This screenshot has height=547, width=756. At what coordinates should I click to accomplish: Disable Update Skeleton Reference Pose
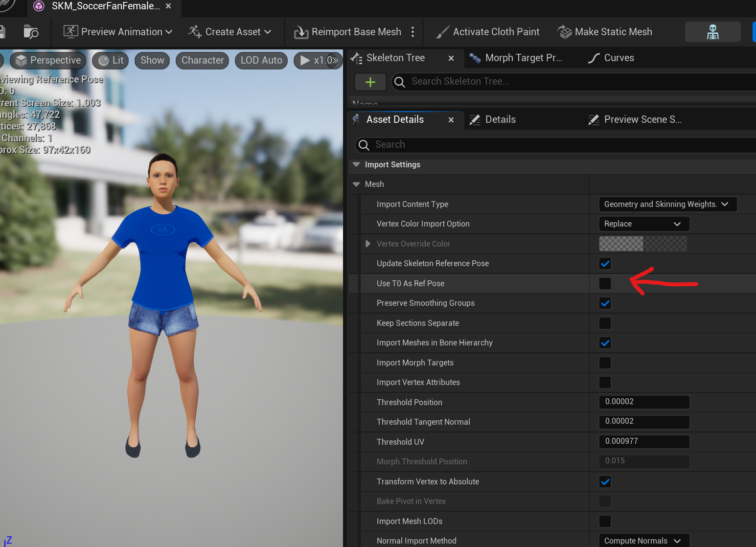pyautogui.click(x=605, y=263)
